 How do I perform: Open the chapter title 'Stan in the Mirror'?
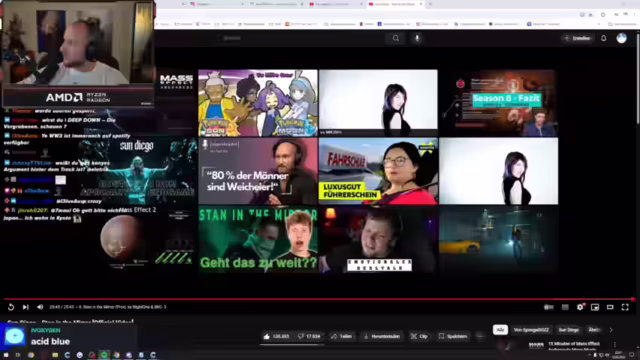tap(122, 307)
